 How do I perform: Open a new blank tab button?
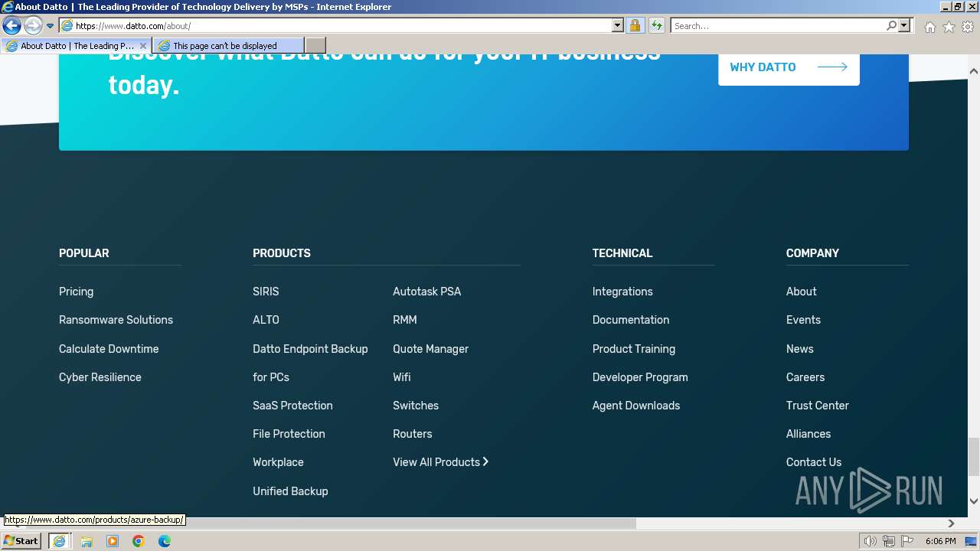point(315,46)
